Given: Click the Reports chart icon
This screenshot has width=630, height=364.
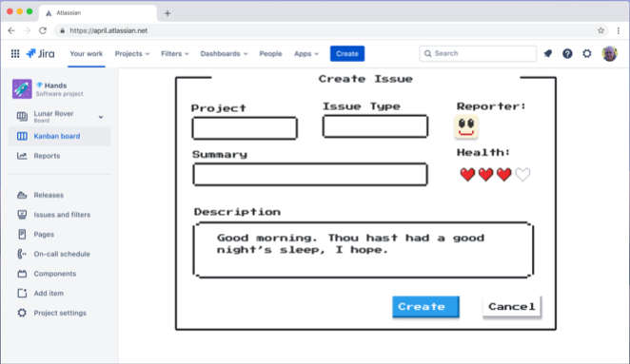Looking at the screenshot, I should pyautogui.click(x=22, y=156).
